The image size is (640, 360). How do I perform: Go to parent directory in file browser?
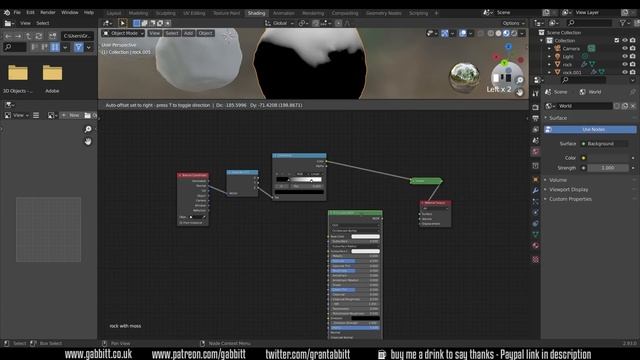pyautogui.click(x=28, y=36)
